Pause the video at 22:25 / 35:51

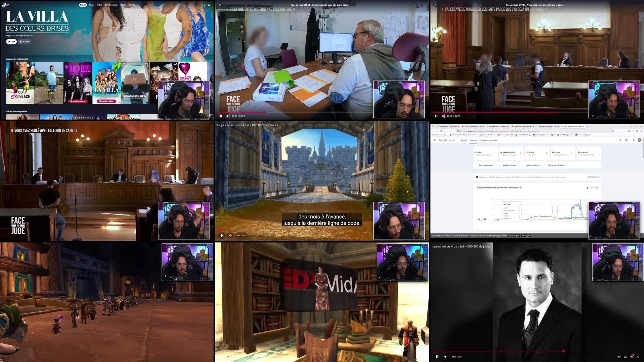[x=437, y=357]
